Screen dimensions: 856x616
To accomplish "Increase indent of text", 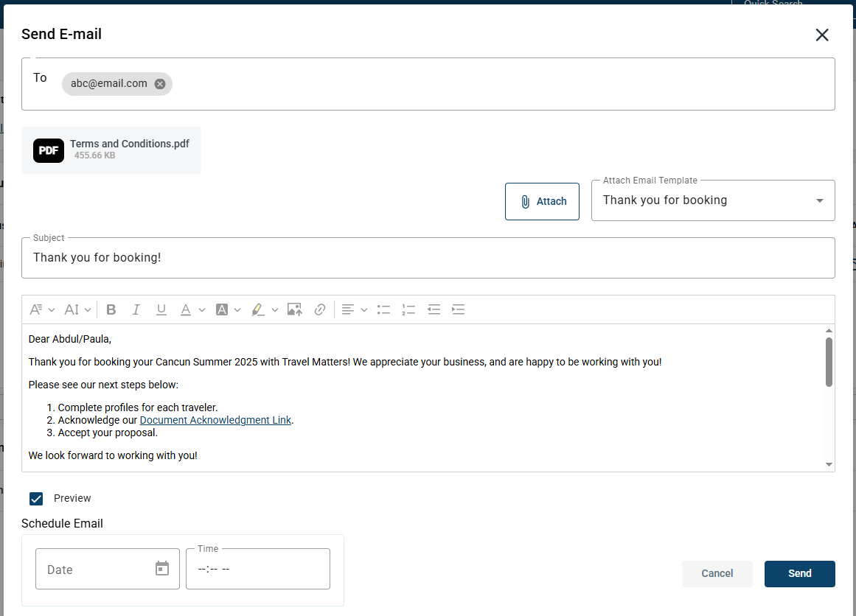I will pos(459,309).
